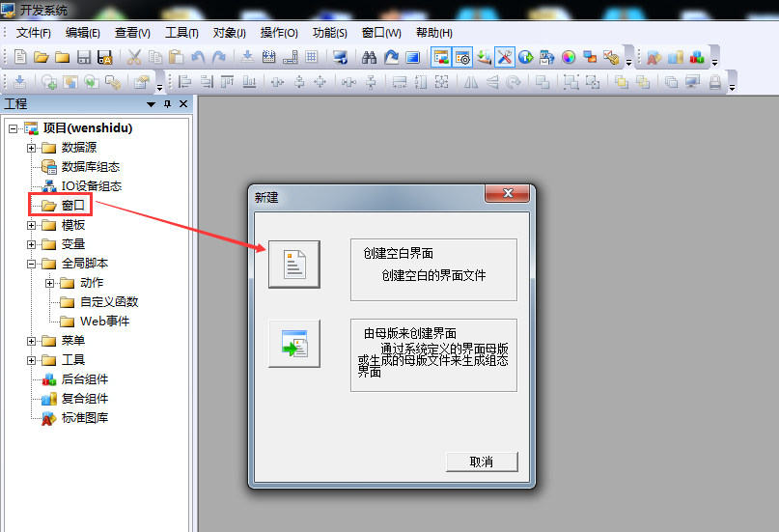Click the binoculars Find icon
Viewport: 779px width, 532px height.
369,57
